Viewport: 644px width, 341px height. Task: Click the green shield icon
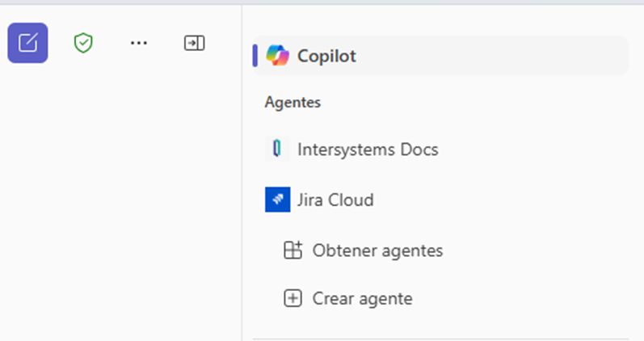point(83,43)
